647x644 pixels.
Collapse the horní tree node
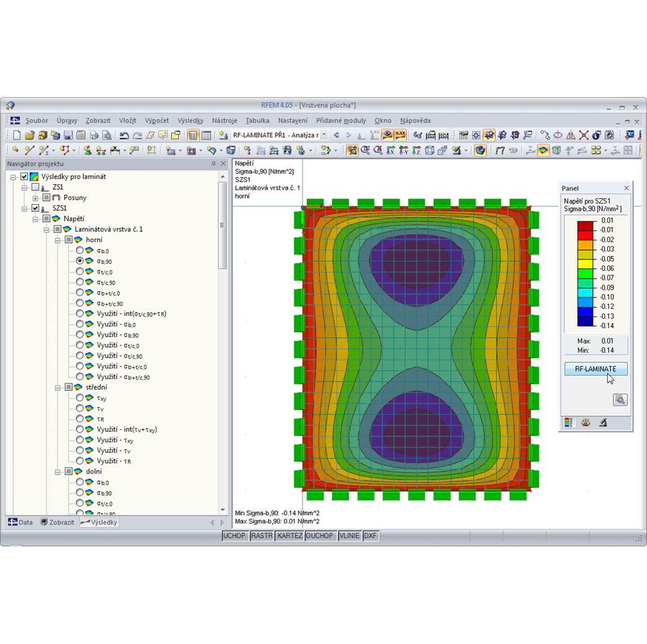58,240
